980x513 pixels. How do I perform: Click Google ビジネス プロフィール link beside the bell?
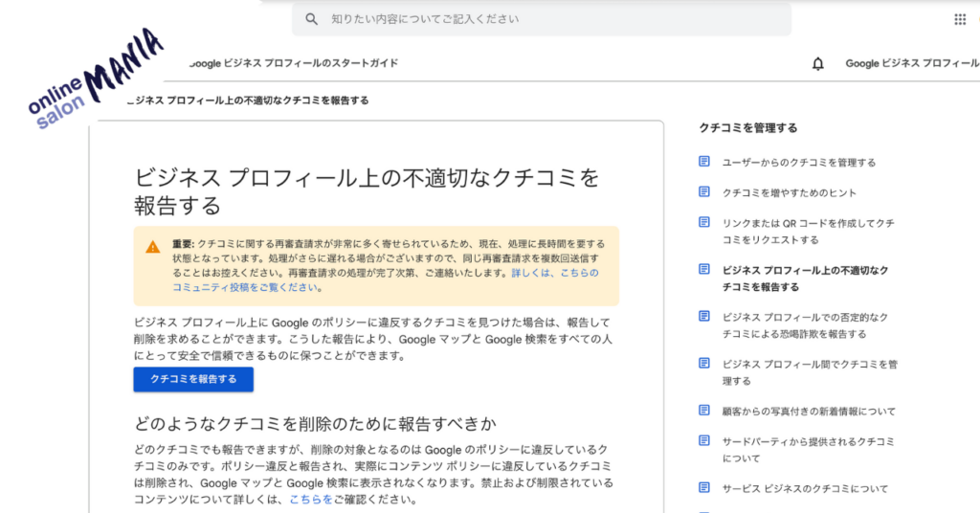click(x=911, y=64)
